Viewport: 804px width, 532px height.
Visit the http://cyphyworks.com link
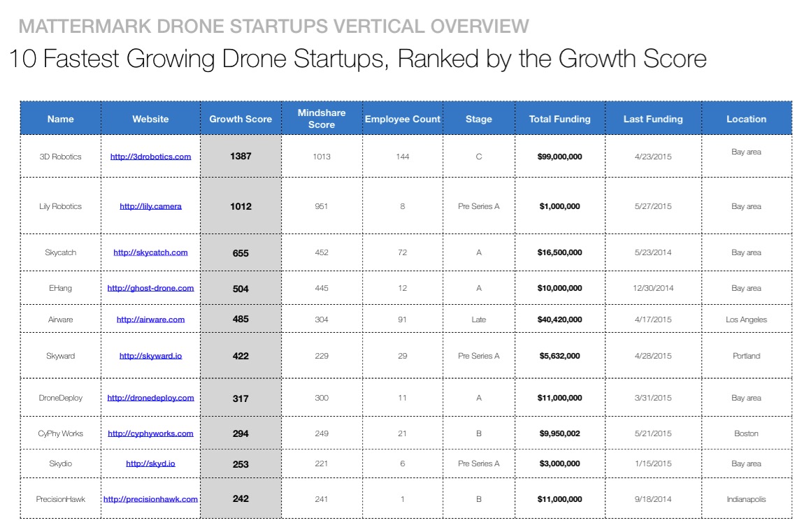[151, 433]
